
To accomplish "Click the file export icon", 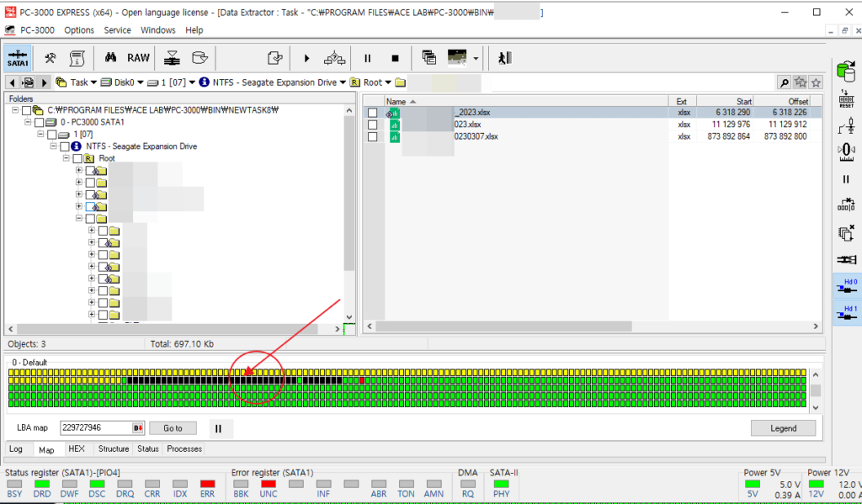I will 274,58.
